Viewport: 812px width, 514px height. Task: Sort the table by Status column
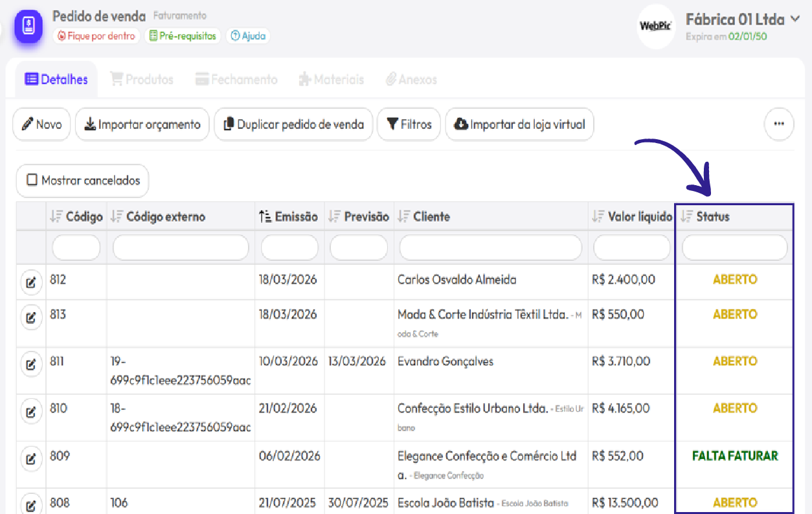tap(687, 217)
